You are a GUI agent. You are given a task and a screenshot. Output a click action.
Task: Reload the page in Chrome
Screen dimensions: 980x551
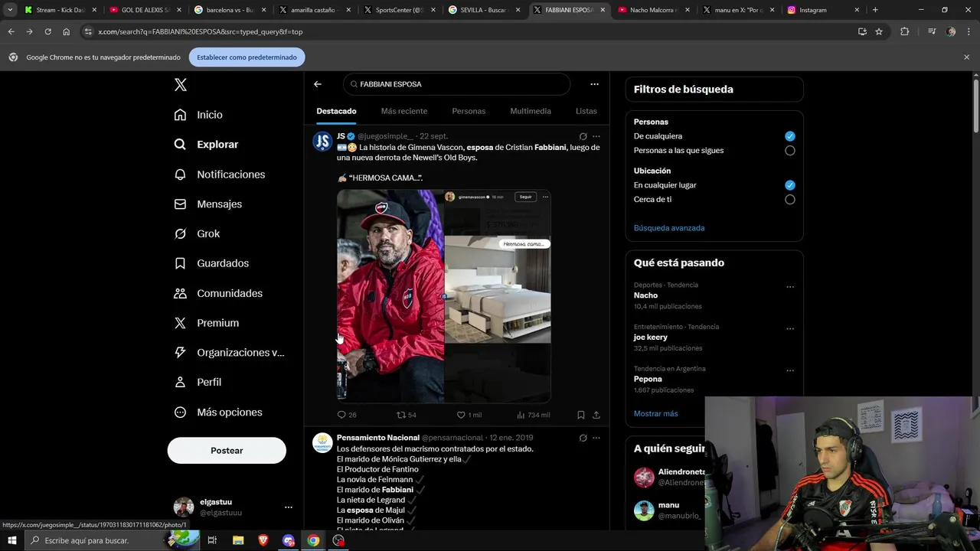point(47,31)
